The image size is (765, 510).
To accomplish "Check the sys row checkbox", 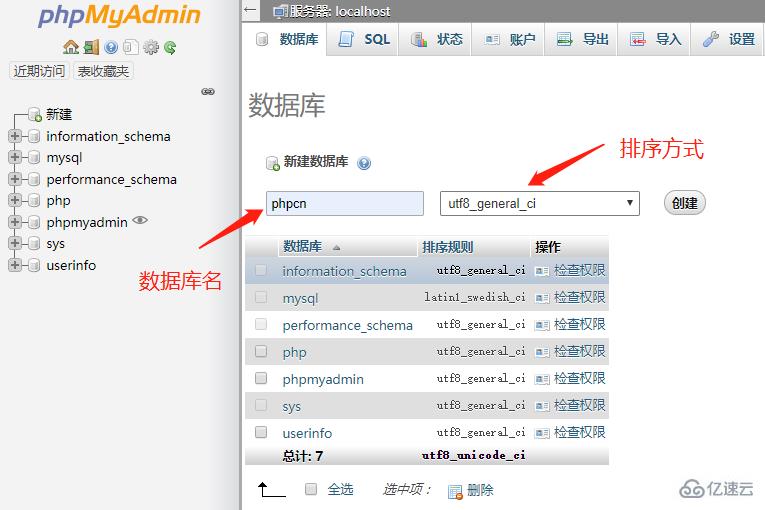I will click(261, 405).
